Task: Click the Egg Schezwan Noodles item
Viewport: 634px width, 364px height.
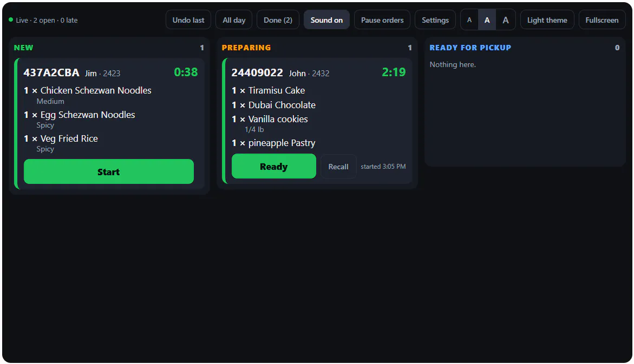Action: tap(88, 115)
